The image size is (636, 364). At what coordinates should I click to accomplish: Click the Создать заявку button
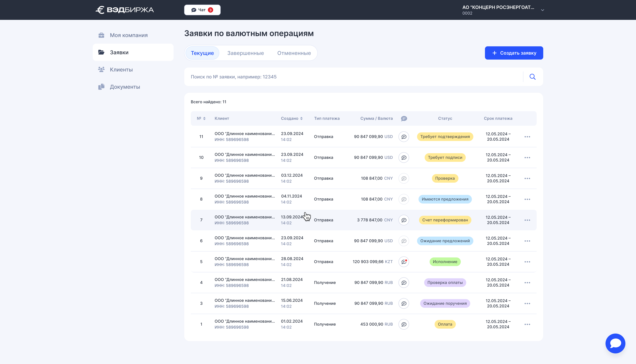coord(514,53)
